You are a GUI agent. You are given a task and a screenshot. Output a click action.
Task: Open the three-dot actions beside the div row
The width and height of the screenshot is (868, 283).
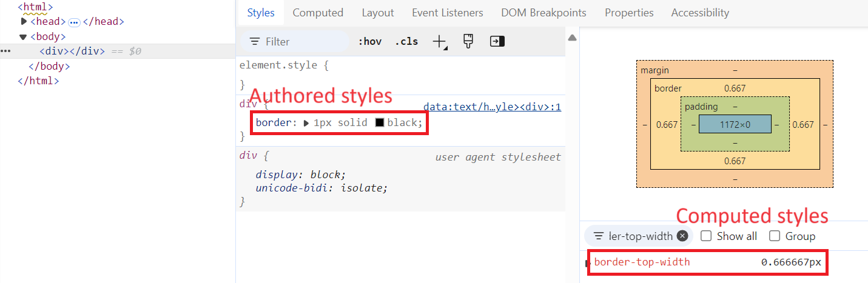click(x=5, y=51)
